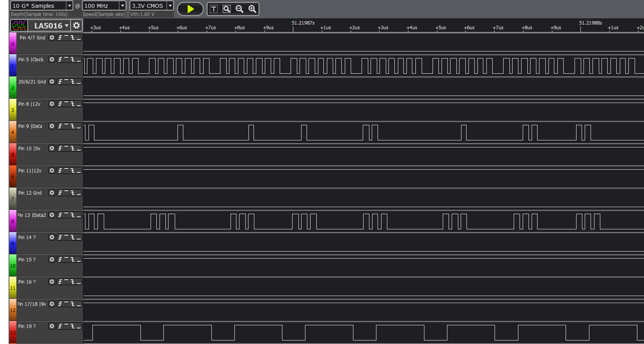
Task: Set falling edge trigger on Pin 9 Data
Action: (73, 126)
